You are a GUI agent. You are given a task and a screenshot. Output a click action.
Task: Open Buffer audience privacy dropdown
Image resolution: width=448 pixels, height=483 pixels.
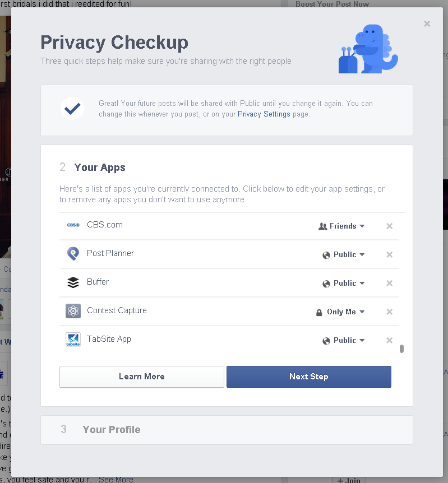344,284
